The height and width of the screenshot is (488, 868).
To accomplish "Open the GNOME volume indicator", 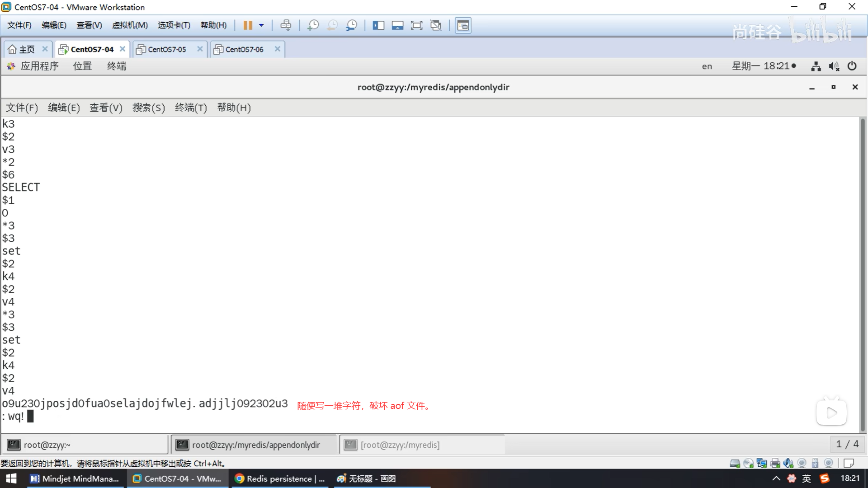I will point(834,66).
